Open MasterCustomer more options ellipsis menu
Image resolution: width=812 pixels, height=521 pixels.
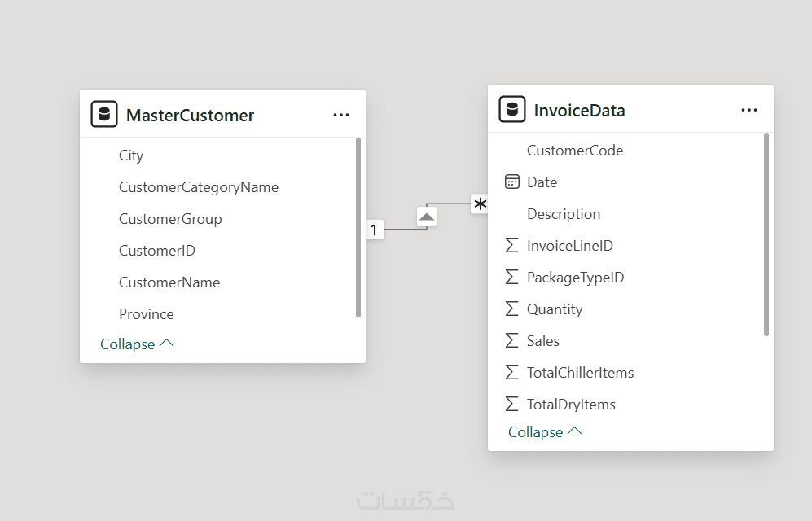pos(341,116)
